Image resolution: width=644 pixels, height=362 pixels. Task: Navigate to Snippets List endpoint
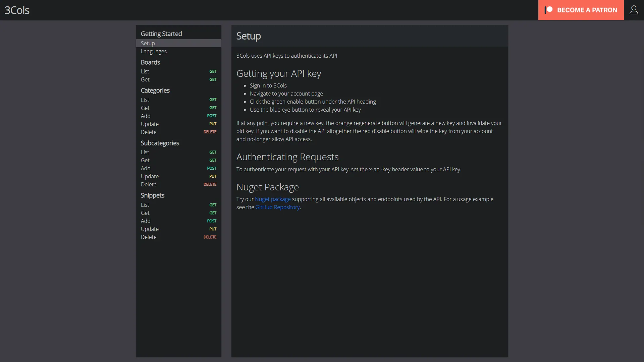click(178, 205)
